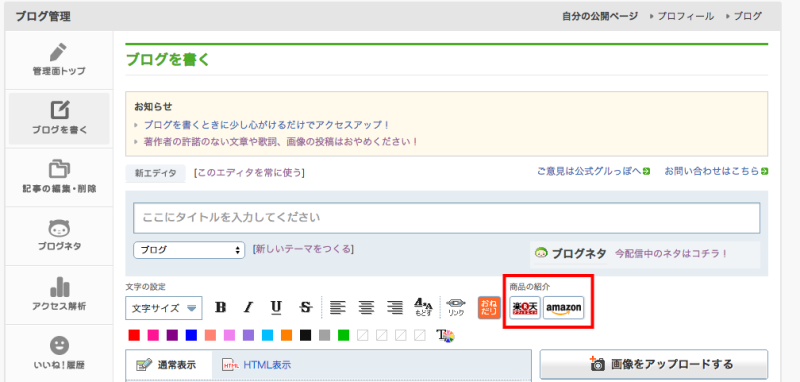This screenshot has height=382, width=800.
Task: Go to the ブログ public page link
Action: tap(747, 16)
